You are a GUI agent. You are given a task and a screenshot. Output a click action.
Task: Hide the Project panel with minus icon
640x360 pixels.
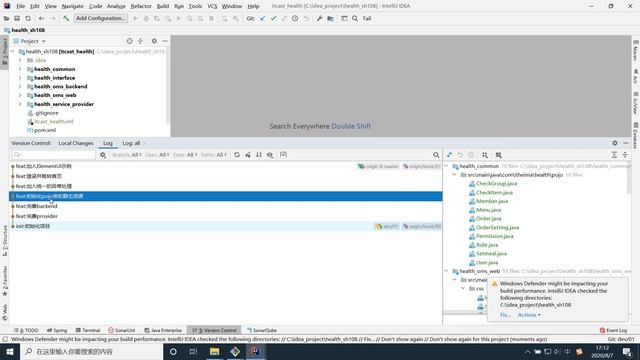[165, 41]
